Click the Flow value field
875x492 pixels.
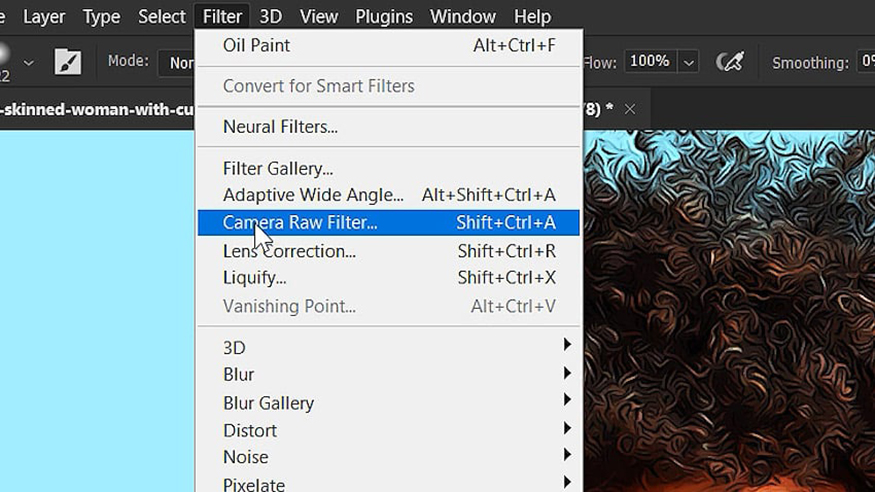[x=650, y=61]
